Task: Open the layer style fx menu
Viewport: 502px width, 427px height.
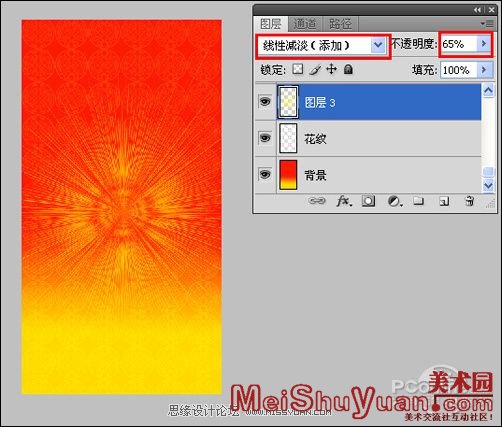Action: pyautogui.click(x=344, y=201)
